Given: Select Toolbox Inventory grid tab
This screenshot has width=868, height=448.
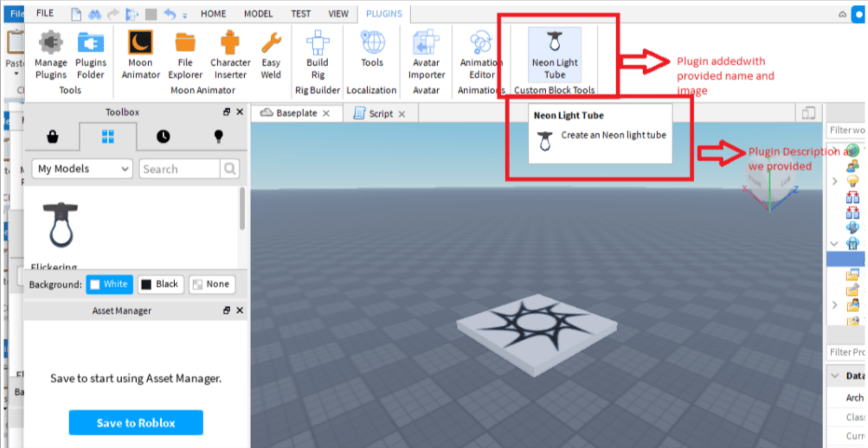Looking at the screenshot, I should click(108, 137).
